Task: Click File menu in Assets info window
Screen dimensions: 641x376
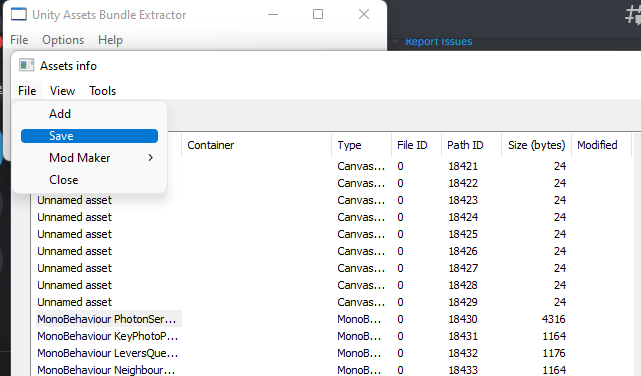Action: 27,91
